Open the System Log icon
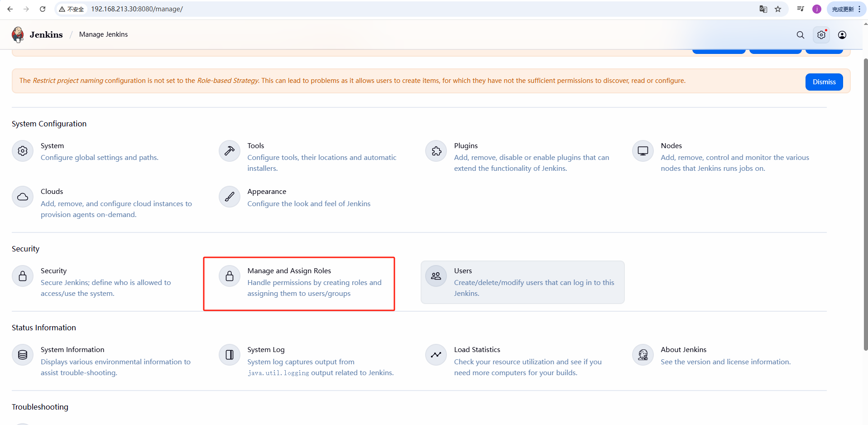Viewport: 868px width, 425px height. point(230,355)
